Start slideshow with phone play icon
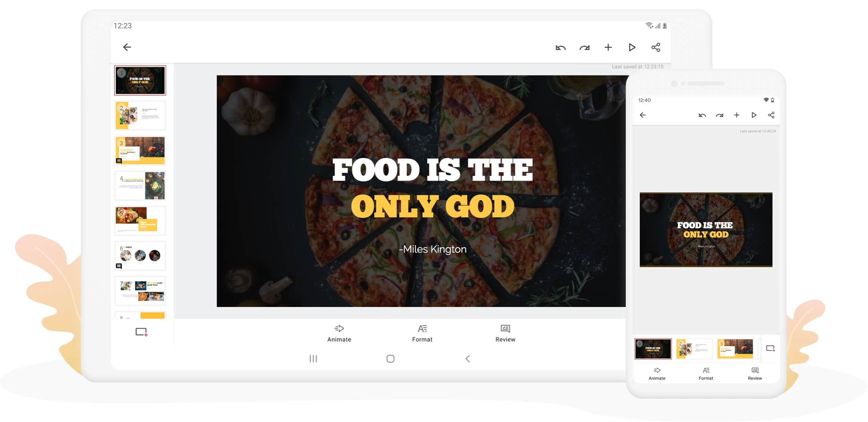868x422 pixels. (x=754, y=115)
